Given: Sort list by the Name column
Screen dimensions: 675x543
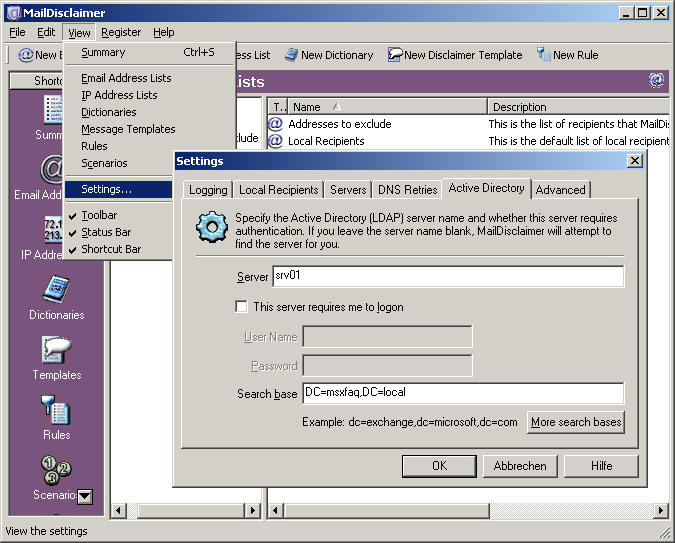Looking at the screenshot, I should tap(387, 107).
